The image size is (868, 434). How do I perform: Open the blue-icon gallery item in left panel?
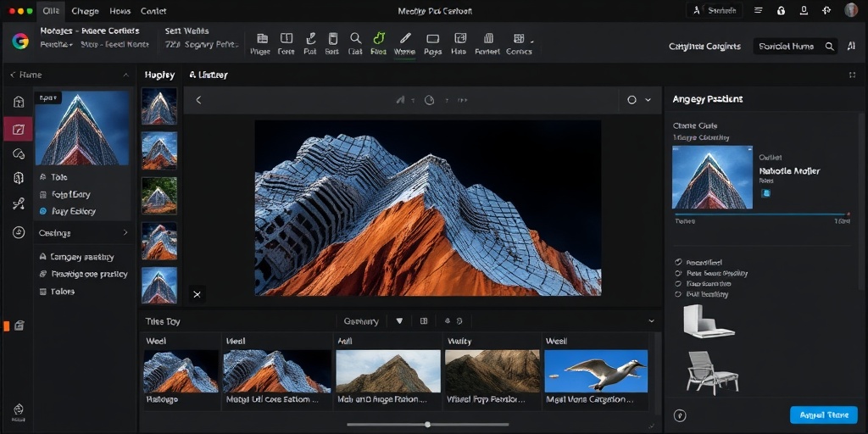68,211
